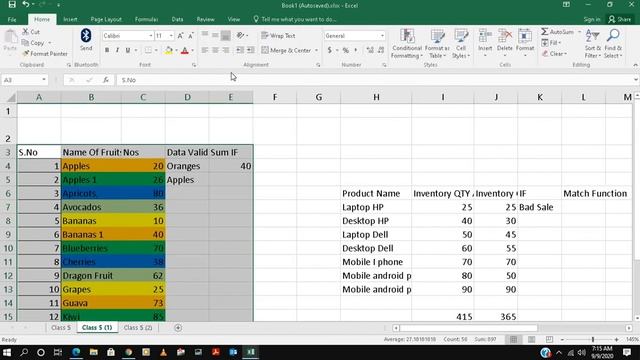This screenshot has width=640, height=360.
Task: Click the zoom slider handle
Action: tap(593, 340)
